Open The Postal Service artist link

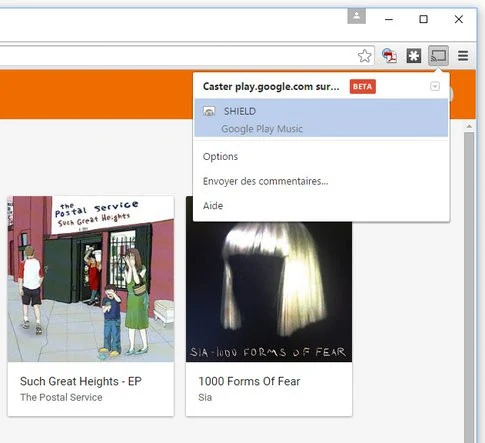point(61,397)
